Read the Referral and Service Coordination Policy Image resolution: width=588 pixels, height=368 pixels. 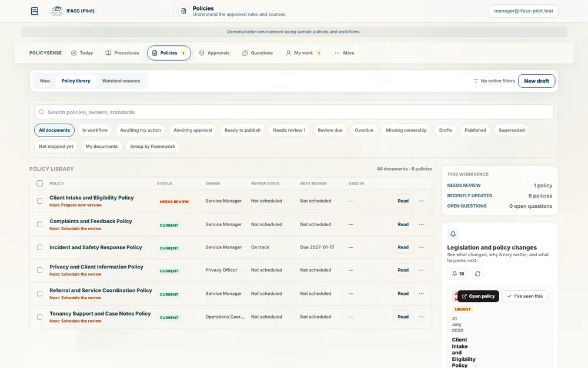403,294
